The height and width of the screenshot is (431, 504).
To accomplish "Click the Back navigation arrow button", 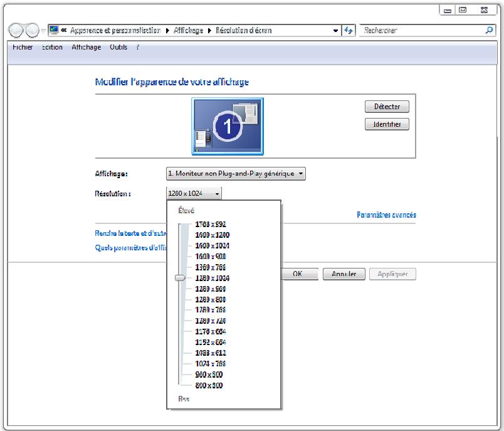I will click(16, 31).
